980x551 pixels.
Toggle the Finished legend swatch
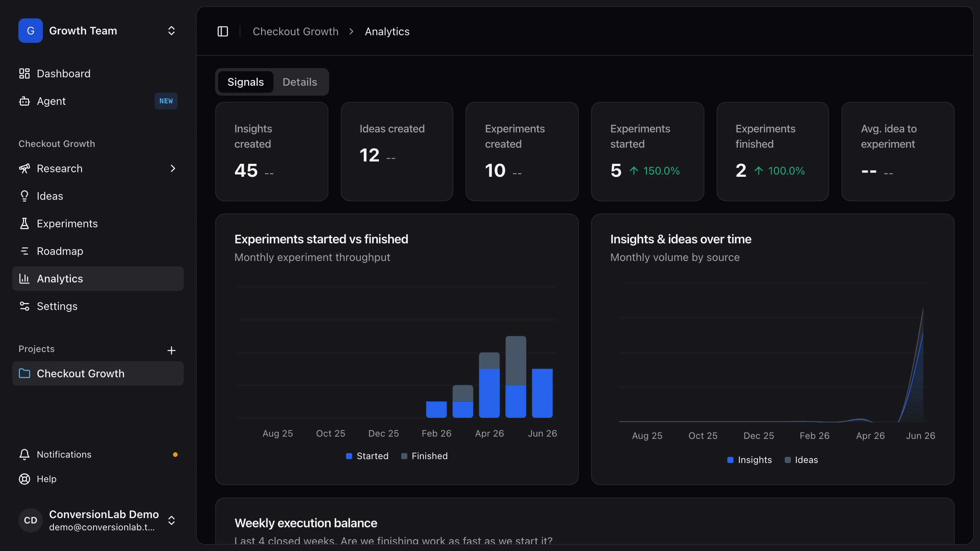click(404, 456)
